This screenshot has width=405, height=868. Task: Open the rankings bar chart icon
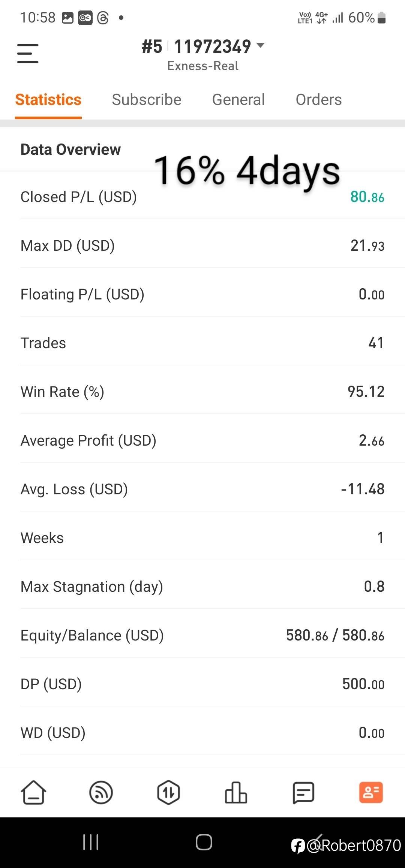236,792
